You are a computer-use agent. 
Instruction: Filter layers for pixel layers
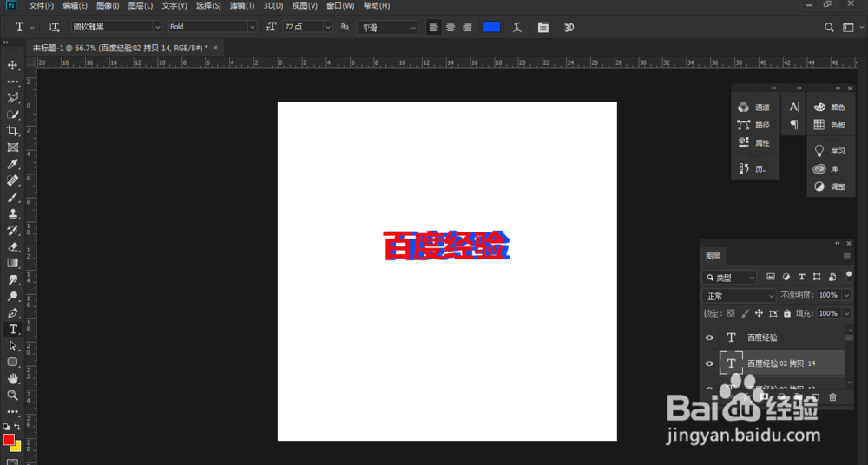click(771, 277)
